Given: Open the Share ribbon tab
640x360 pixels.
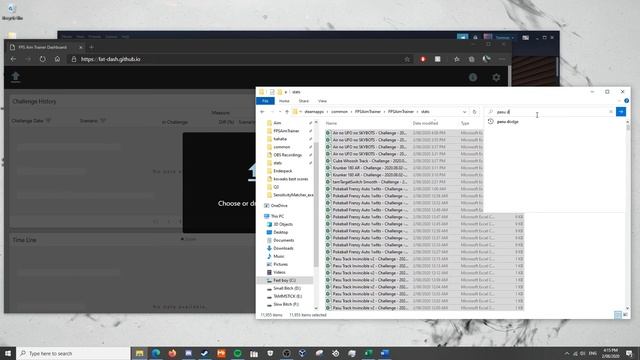Looking at the screenshot, I should click(303, 101).
